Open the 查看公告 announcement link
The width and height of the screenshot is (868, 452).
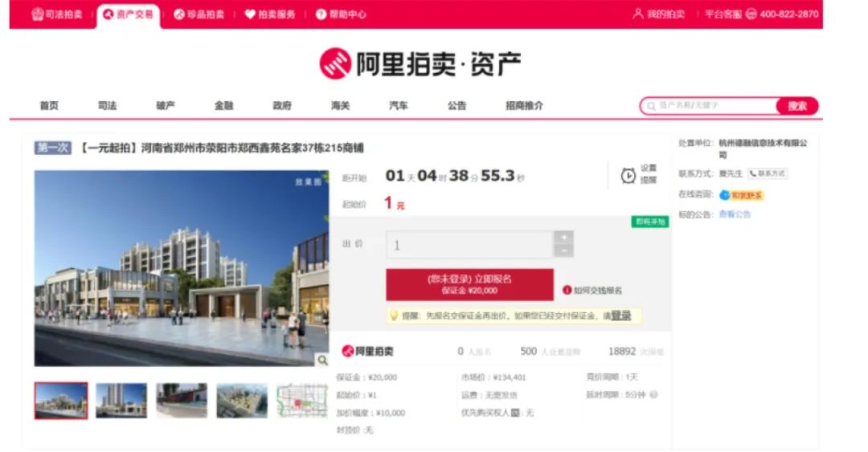click(735, 214)
